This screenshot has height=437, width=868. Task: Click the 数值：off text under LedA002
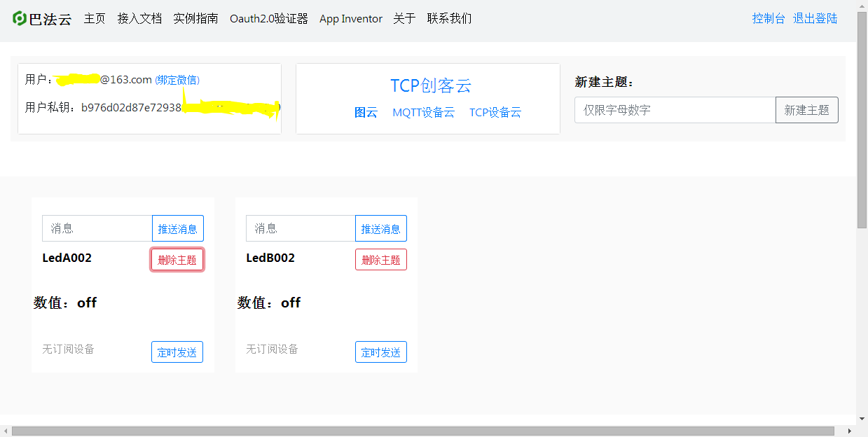65,303
